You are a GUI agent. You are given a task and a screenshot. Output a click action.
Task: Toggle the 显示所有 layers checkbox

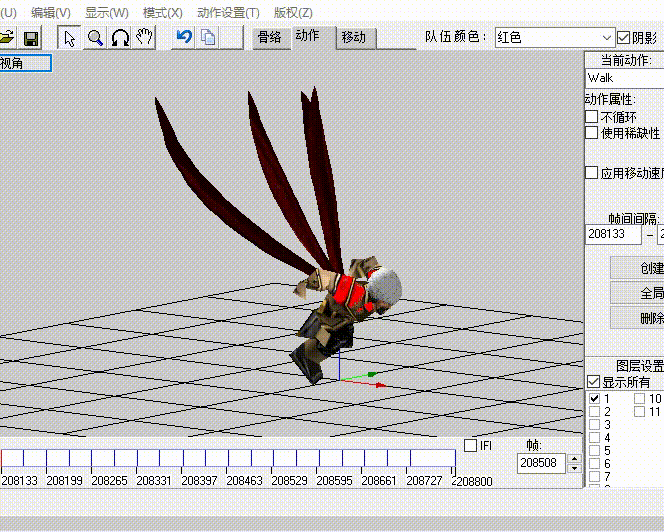594,382
